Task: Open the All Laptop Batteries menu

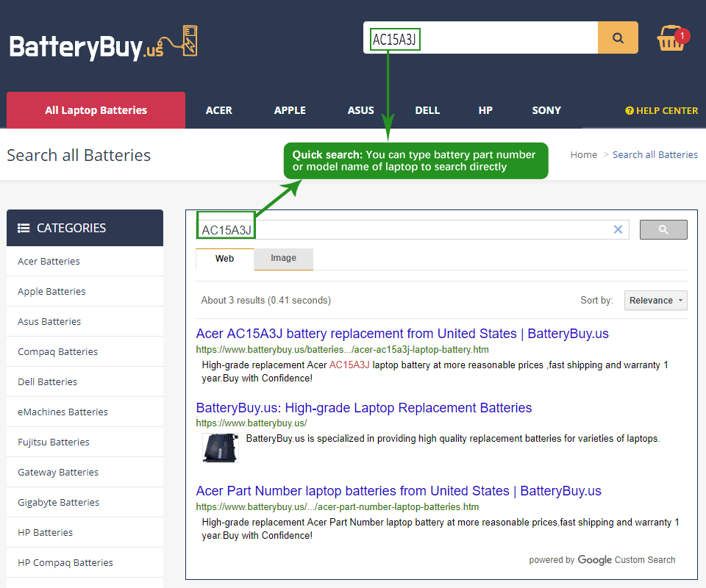Action: click(x=96, y=110)
